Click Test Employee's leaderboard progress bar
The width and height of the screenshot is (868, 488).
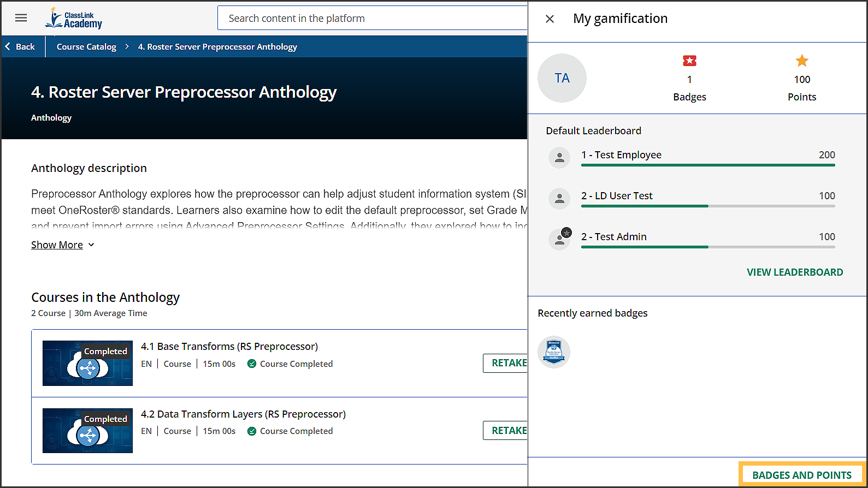click(707, 165)
